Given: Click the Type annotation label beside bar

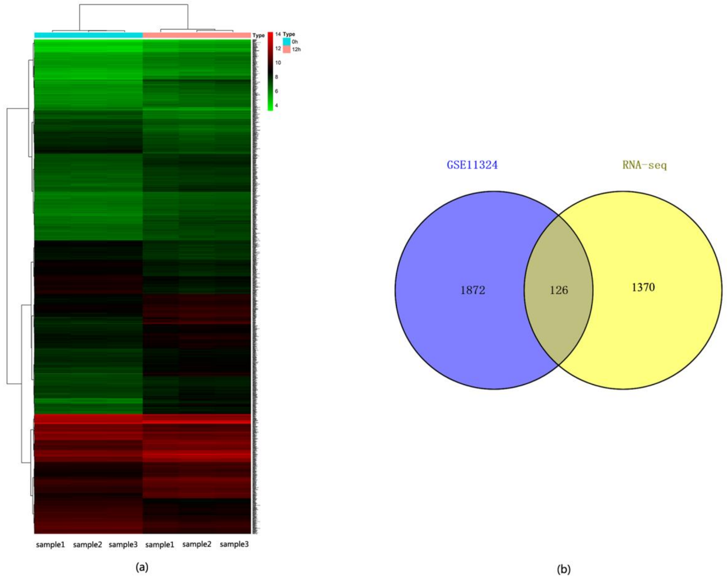Looking at the screenshot, I should (x=259, y=35).
